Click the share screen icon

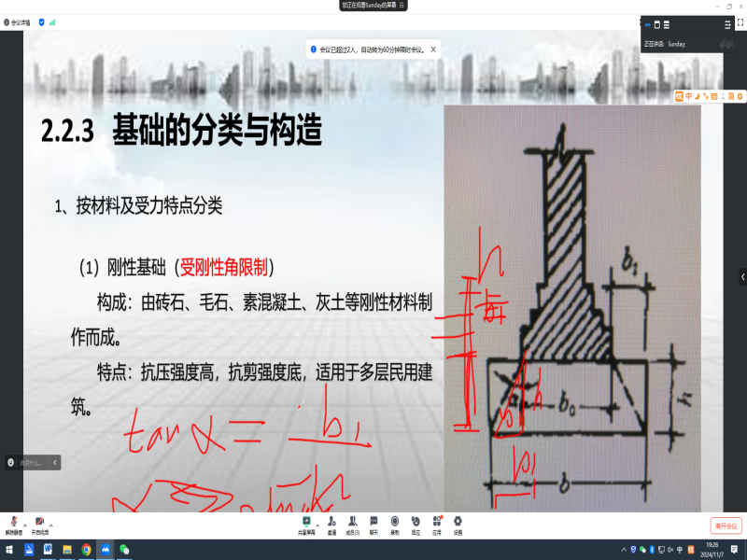(306, 522)
